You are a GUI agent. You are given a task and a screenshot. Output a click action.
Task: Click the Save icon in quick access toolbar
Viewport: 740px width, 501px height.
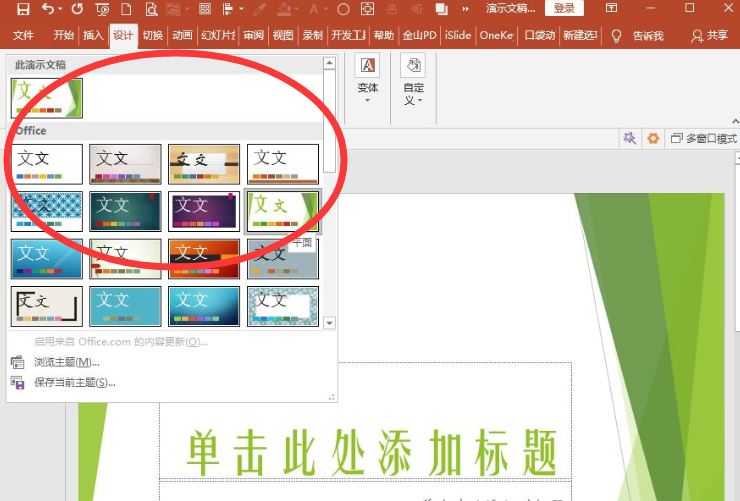click(23, 8)
